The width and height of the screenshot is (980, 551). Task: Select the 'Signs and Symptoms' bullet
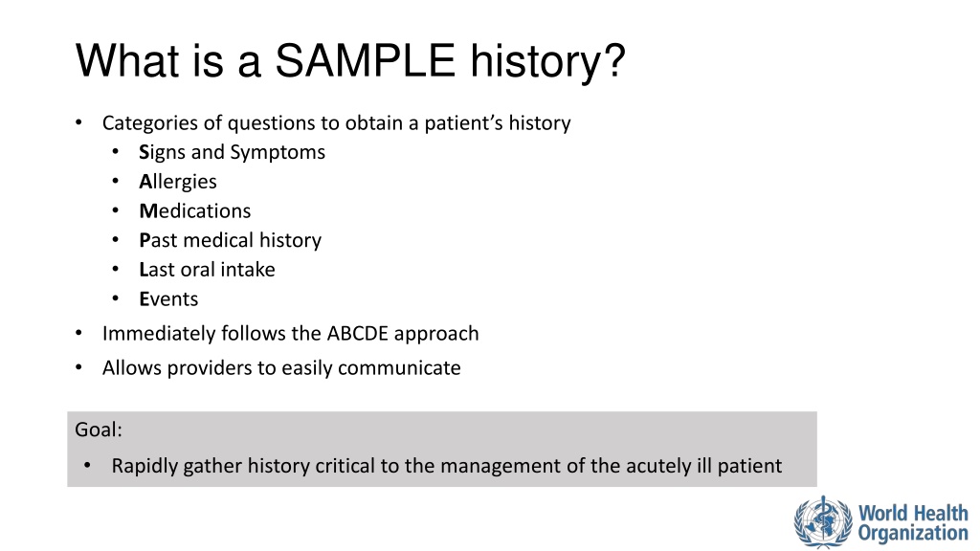point(232,152)
